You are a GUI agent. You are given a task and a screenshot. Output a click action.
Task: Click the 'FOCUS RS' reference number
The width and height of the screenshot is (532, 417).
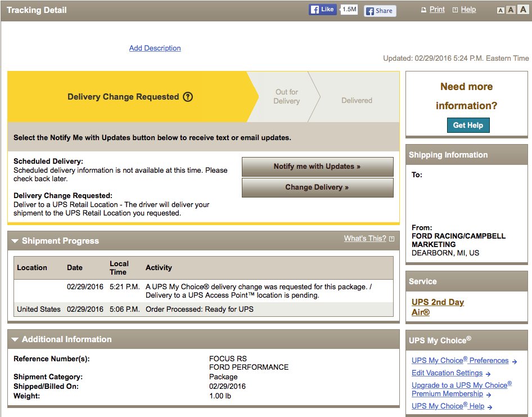point(228,358)
